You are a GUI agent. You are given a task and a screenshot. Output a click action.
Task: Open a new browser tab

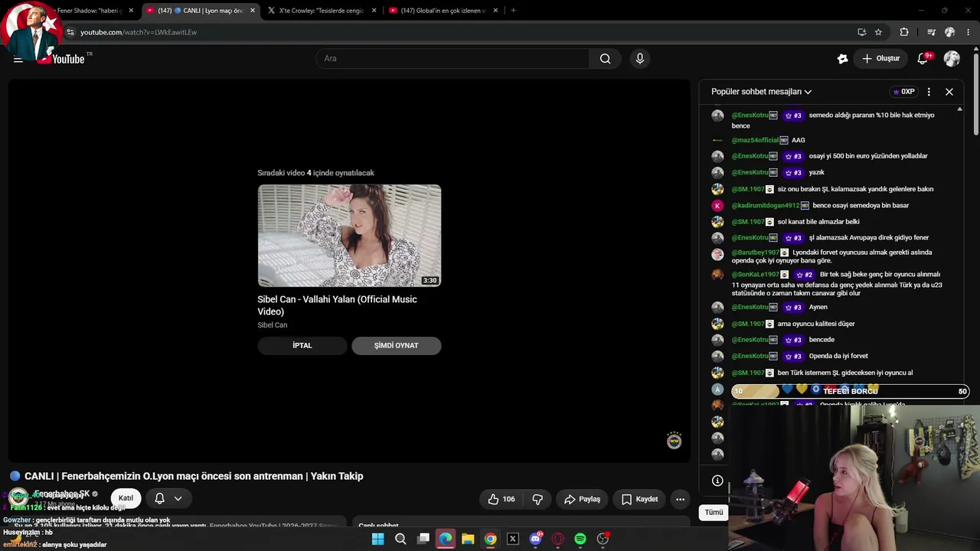(x=513, y=11)
